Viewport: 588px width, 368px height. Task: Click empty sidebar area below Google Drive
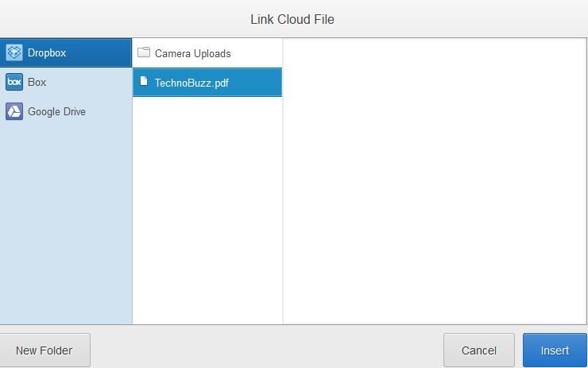tap(66, 225)
